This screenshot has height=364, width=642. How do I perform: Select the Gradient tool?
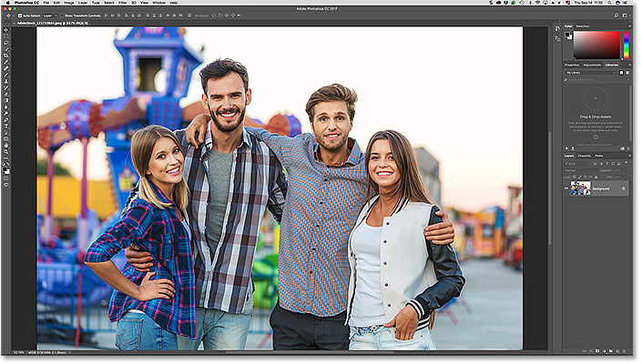tap(5, 101)
